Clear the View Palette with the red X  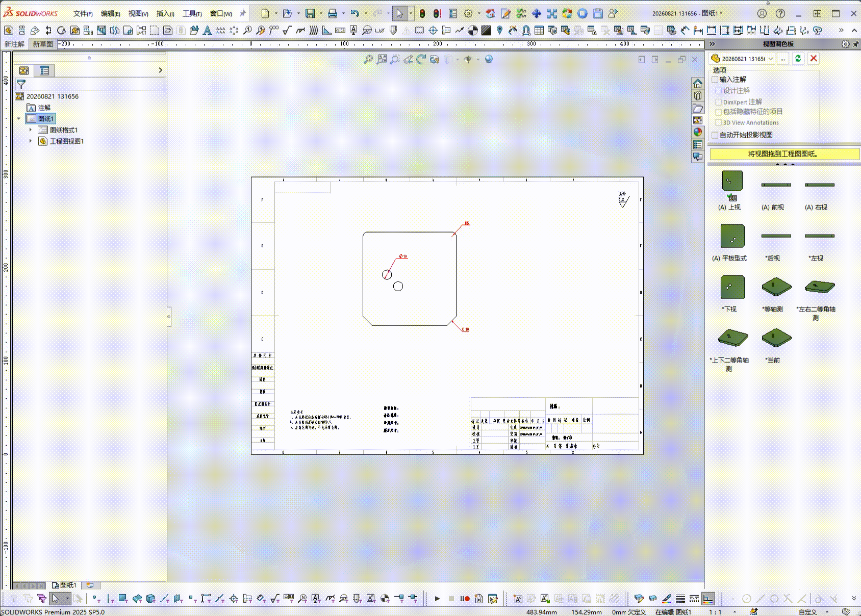pyautogui.click(x=814, y=59)
